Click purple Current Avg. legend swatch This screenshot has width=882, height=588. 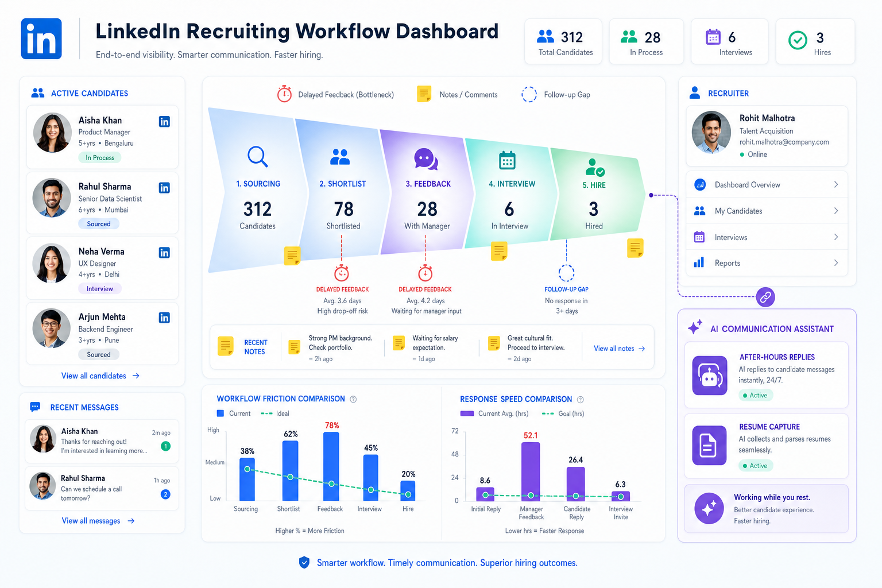click(467, 413)
